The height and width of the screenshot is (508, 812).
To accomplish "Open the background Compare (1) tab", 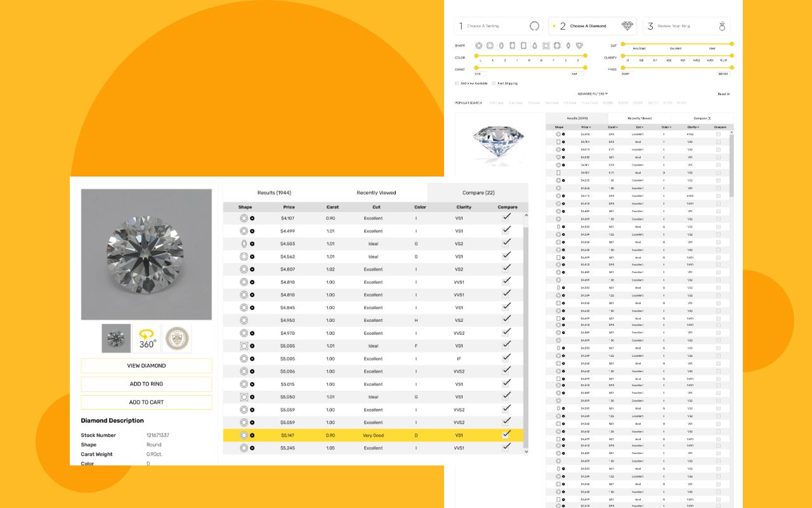I will (702, 118).
